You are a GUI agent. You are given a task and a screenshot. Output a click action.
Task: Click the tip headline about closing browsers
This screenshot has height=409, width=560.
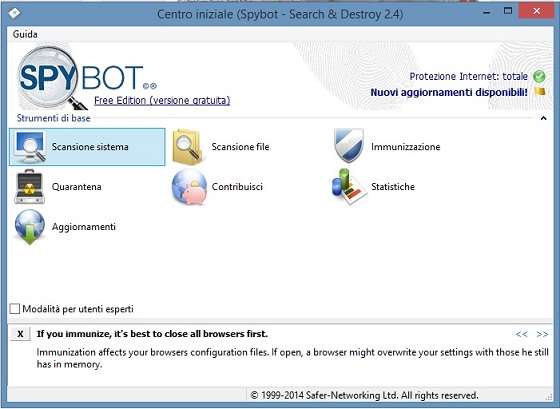[x=152, y=334]
